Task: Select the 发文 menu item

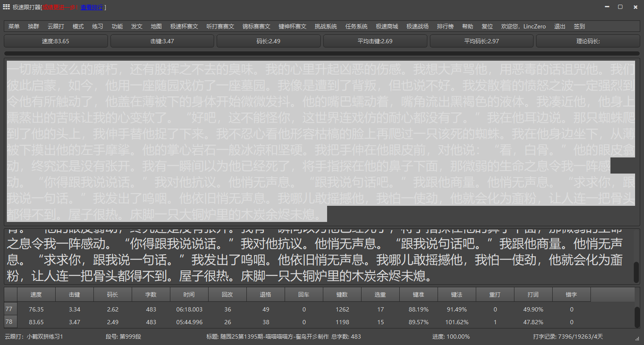Action: 137,26
